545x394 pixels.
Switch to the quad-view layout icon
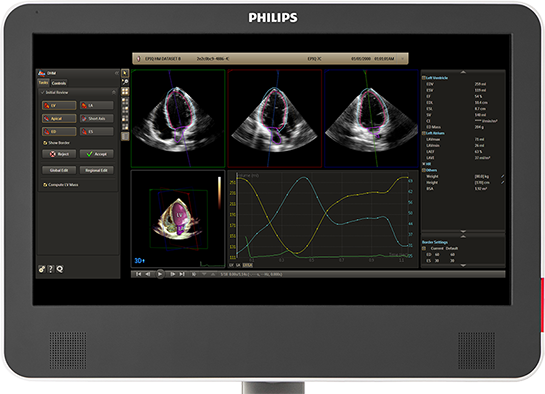coord(125,91)
